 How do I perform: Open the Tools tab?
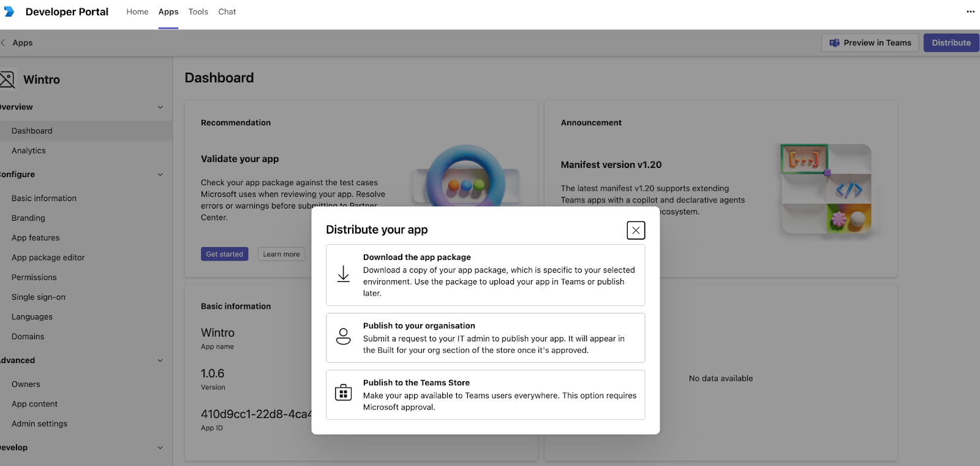click(198, 12)
